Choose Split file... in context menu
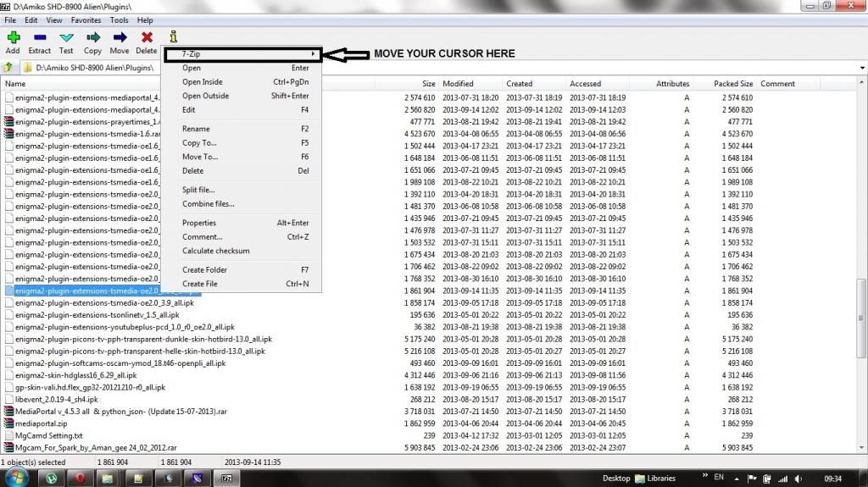Image resolution: width=868 pixels, height=487 pixels. (242, 190)
